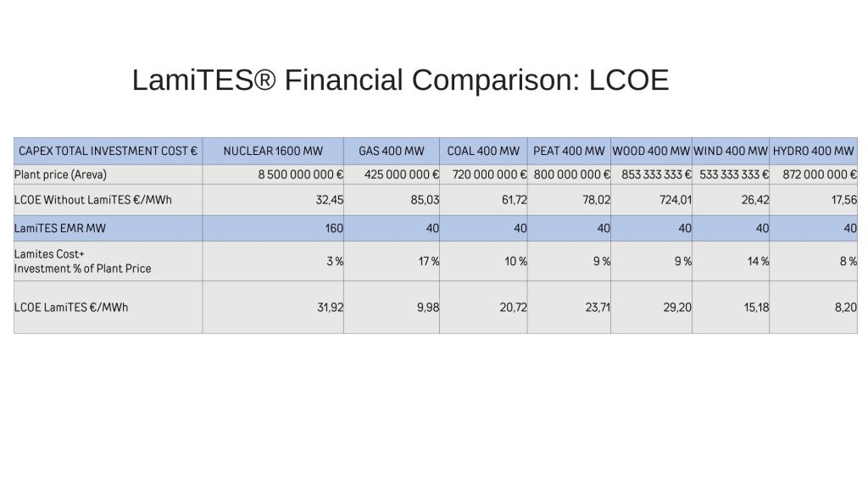Screen dimensions: 868x488
Task: Select the NUCLEAR 1600 MW column header
Action: point(273,151)
